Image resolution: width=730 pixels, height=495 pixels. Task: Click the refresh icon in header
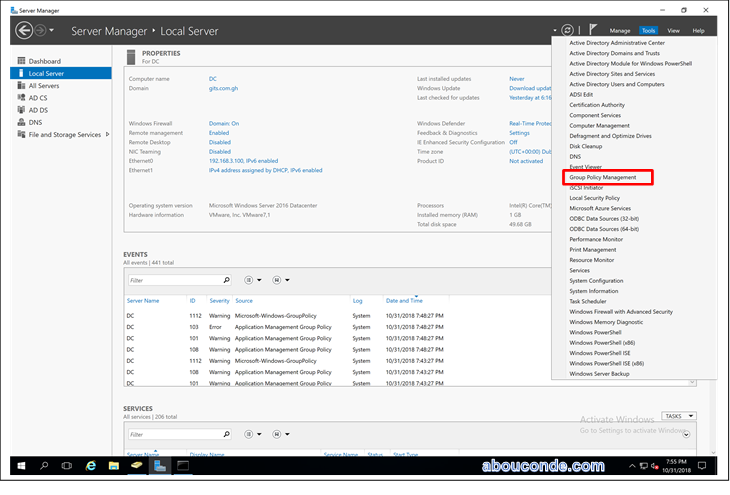tap(567, 30)
